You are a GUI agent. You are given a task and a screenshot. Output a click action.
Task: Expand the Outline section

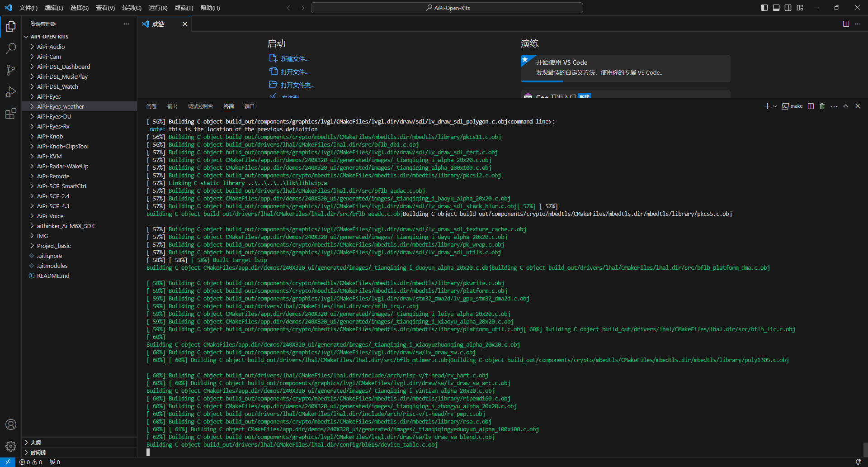79,443
